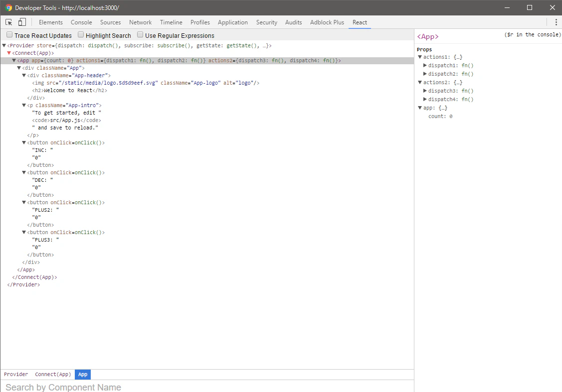Click the "DEC: " text node
Viewport: 562px width, 392px height.
tap(42, 180)
